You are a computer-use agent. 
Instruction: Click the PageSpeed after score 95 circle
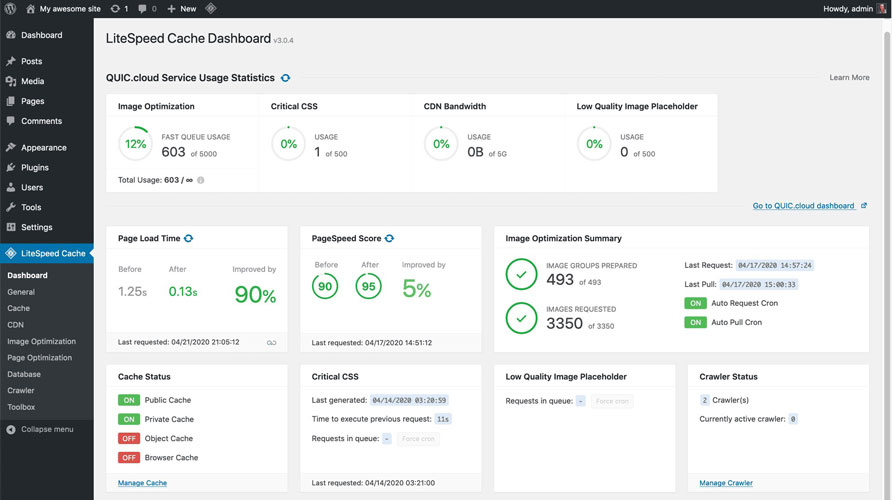[x=369, y=286]
